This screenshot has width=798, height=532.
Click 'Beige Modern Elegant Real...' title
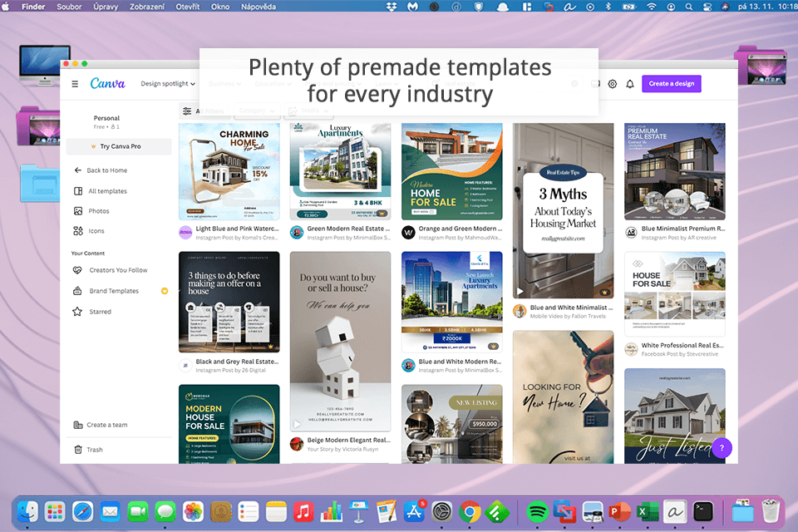[x=348, y=440]
